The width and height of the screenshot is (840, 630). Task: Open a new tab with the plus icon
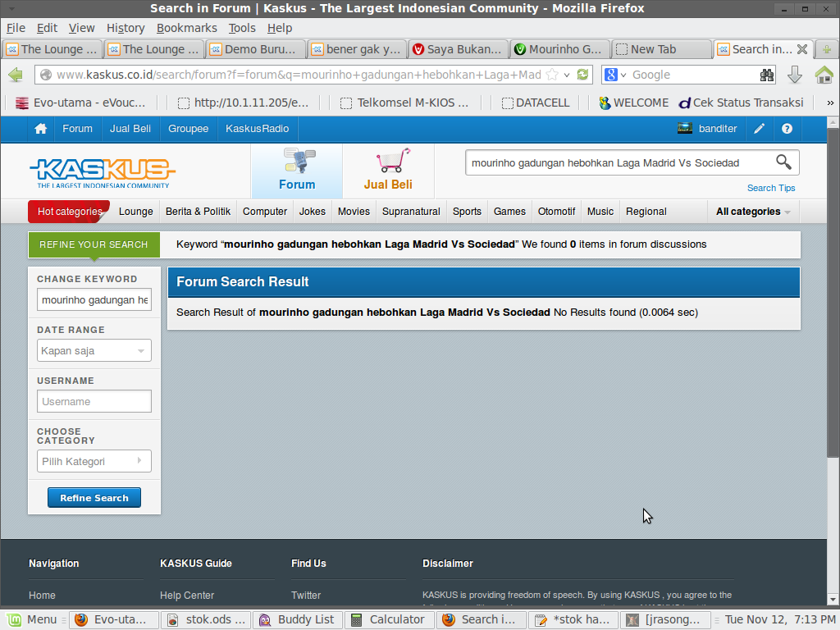point(827,49)
